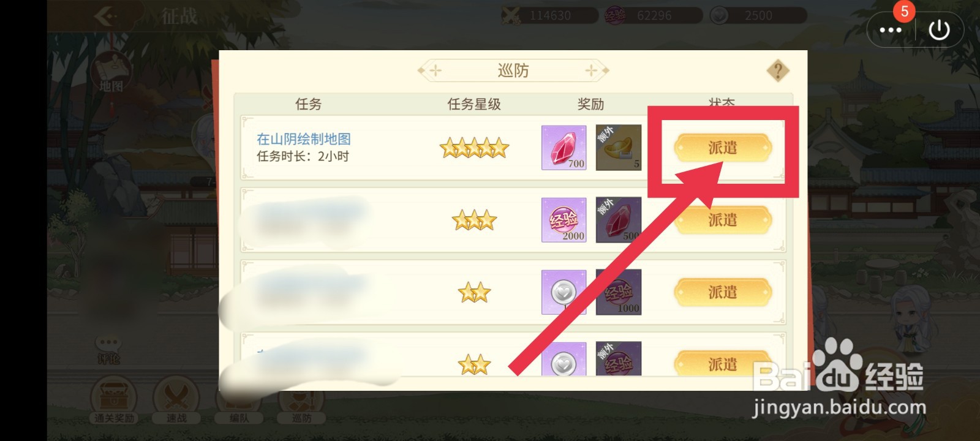This screenshot has width=980, height=441.
Task: Dispatch the 在山阴绘制地图 mission with 派遣
Action: pos(723,148)
